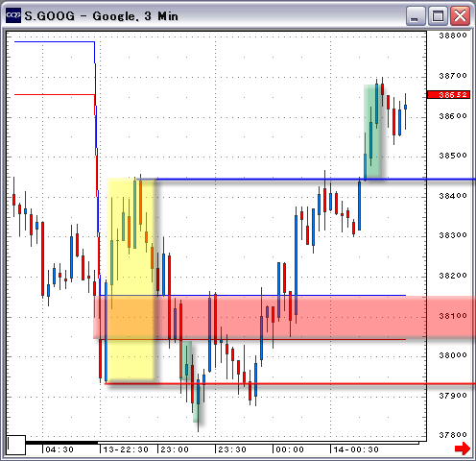Select the red shaded zone near 38100

(285, 316)
